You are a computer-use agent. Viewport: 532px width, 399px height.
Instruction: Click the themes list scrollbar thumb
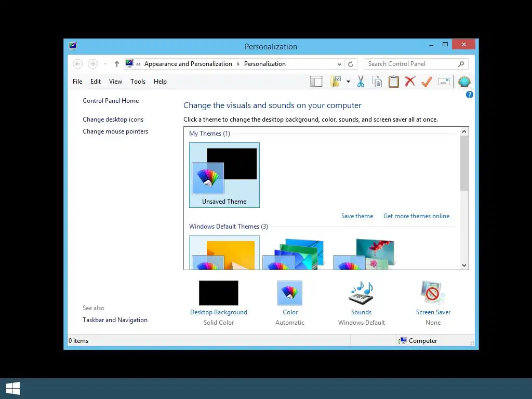(x=464, y=163)
